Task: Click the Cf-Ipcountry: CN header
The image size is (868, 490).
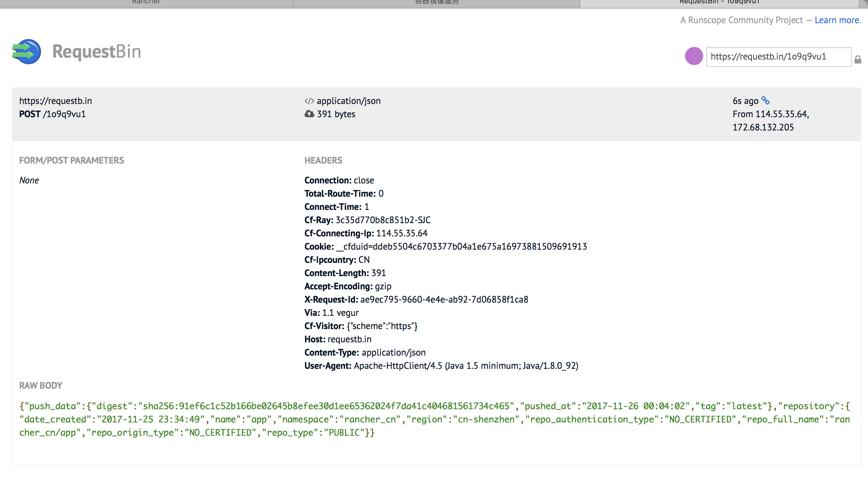Action: click(x=337, y=260)
